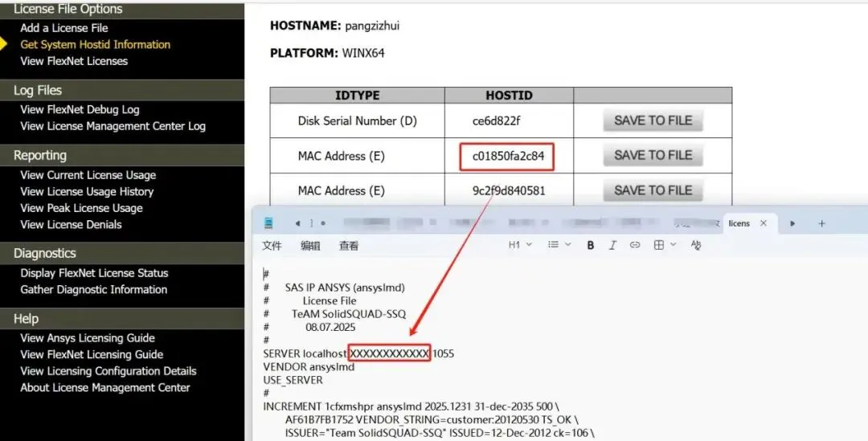The width and height of the screenshot is (868, 441).
Task: Click the platform value WINX64
Action: click(x=363, y=54)
